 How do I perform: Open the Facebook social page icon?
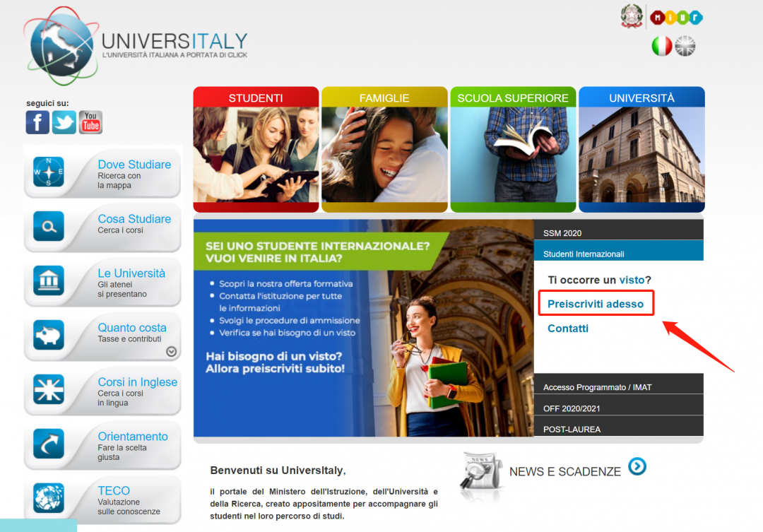click(x=37, y=122)
